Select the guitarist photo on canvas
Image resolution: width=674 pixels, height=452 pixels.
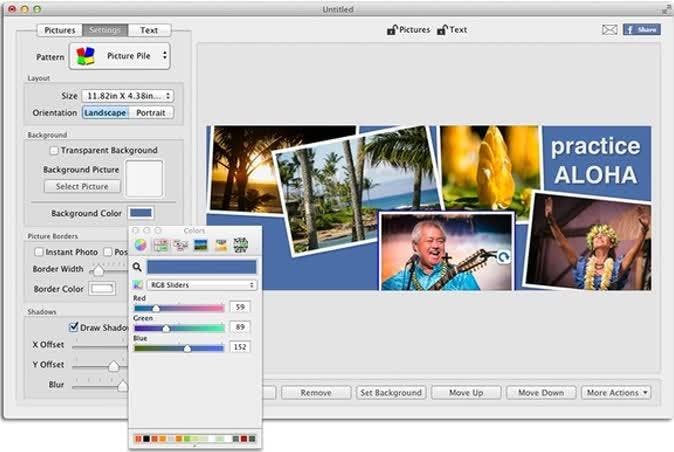point(447,250)
